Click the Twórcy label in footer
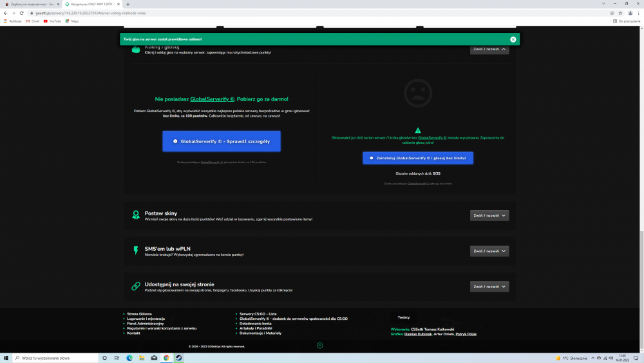 tap(403, 317)
